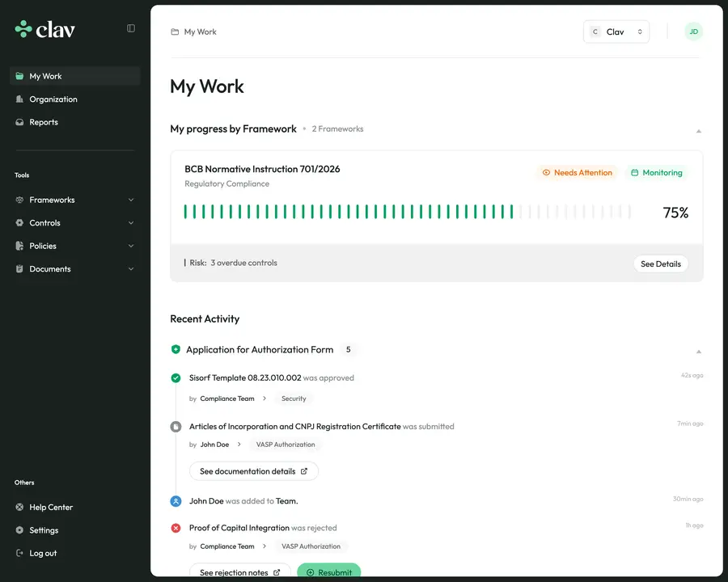Log out of the application

pos(43,553)
